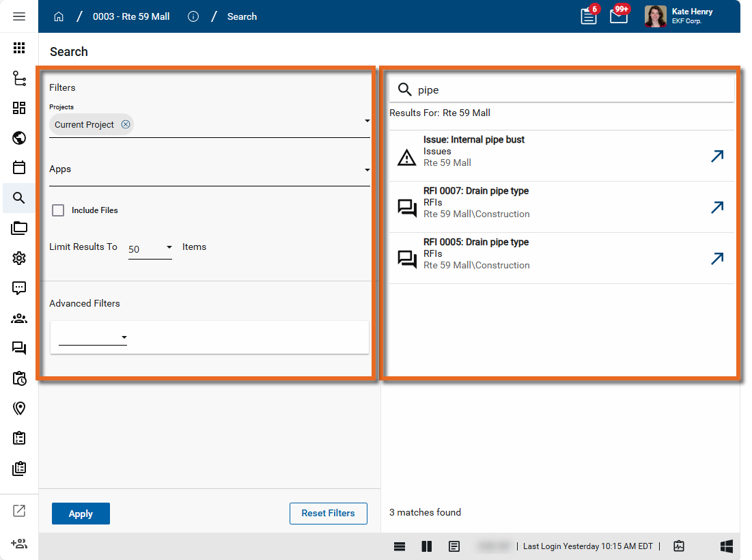This screenshot has height=560, width=752.
Task: Open the RFI 0007 result arrow link
Action: [716, 208]
